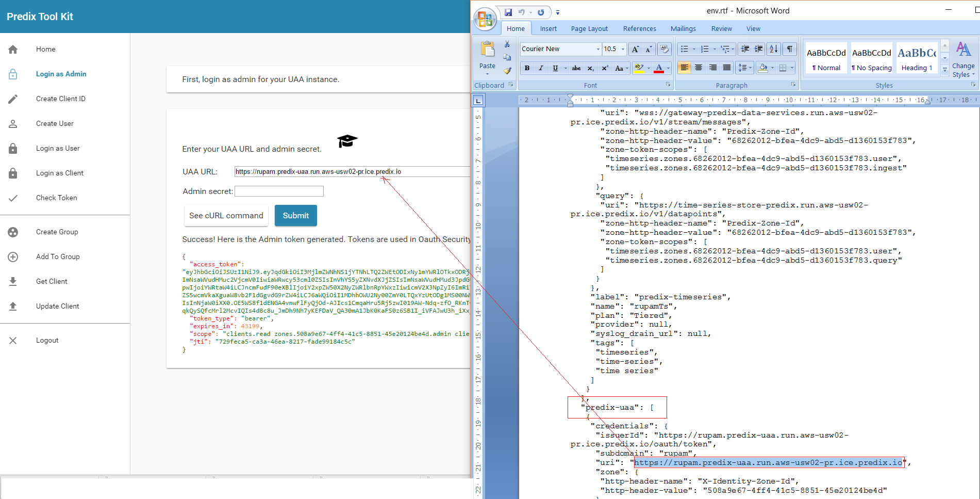The image size is (980, 499).
Task: Expand the bullets list dropdown arrow
Action: click(694, 49)
